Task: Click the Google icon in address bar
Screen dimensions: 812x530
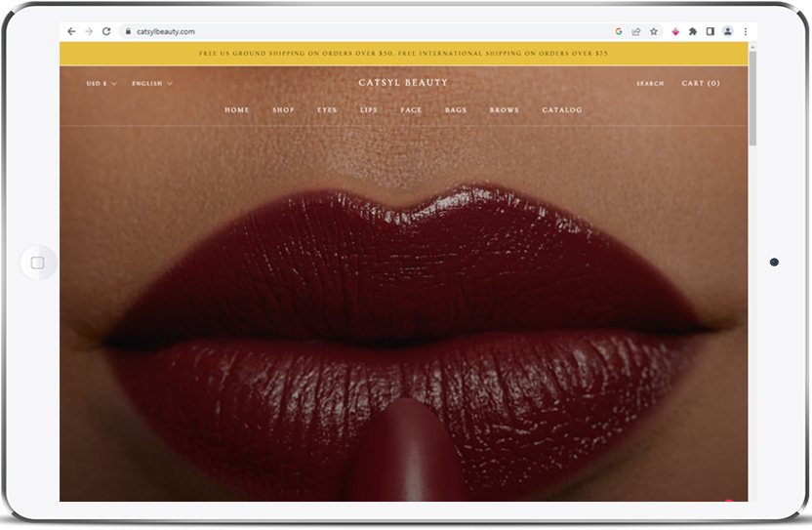Action: pos(619,31)
